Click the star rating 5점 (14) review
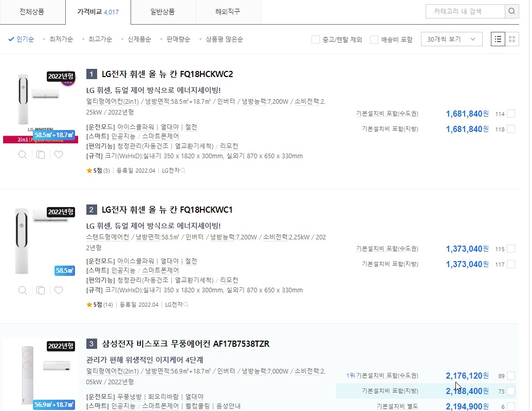This screenshot has width=532, height=411. (99, 305)
